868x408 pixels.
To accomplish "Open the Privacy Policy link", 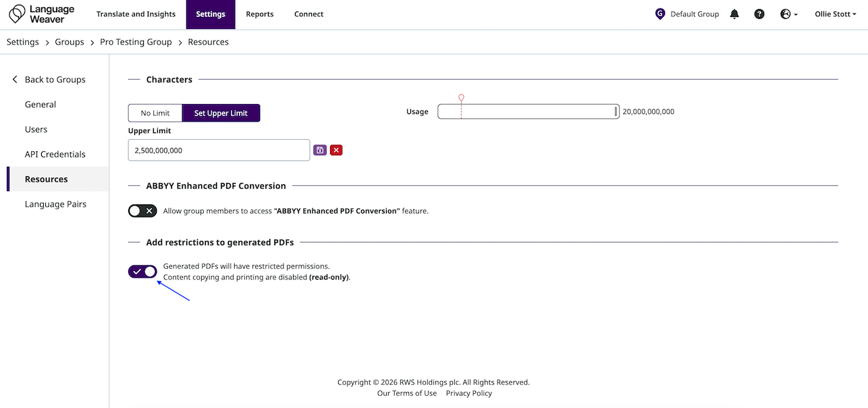I will tap(468, 393).
